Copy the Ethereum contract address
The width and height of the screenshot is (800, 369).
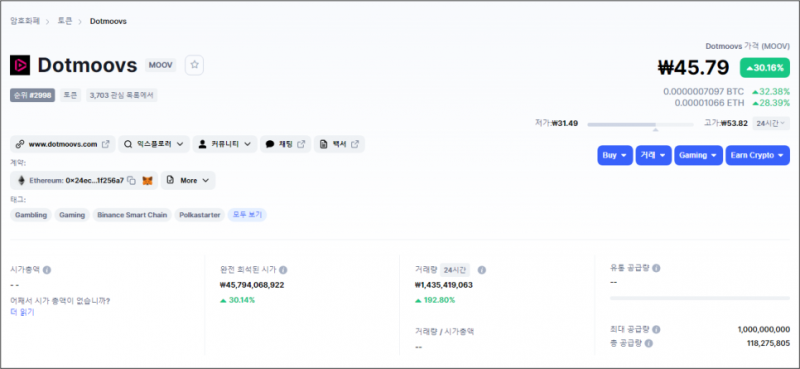[x=132, y=181]
